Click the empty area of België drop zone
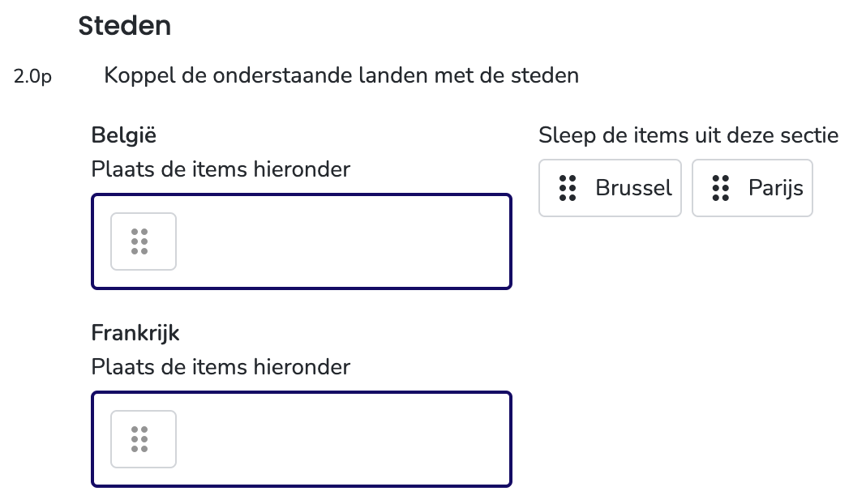The width and height of the screenshot is (866, 504). pyautogui.click(x=342, y=241)
